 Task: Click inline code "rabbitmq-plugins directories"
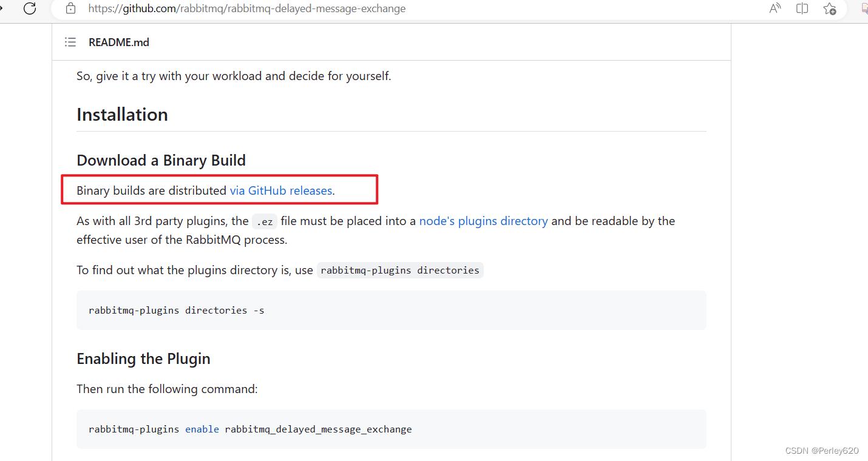[400, 270]
